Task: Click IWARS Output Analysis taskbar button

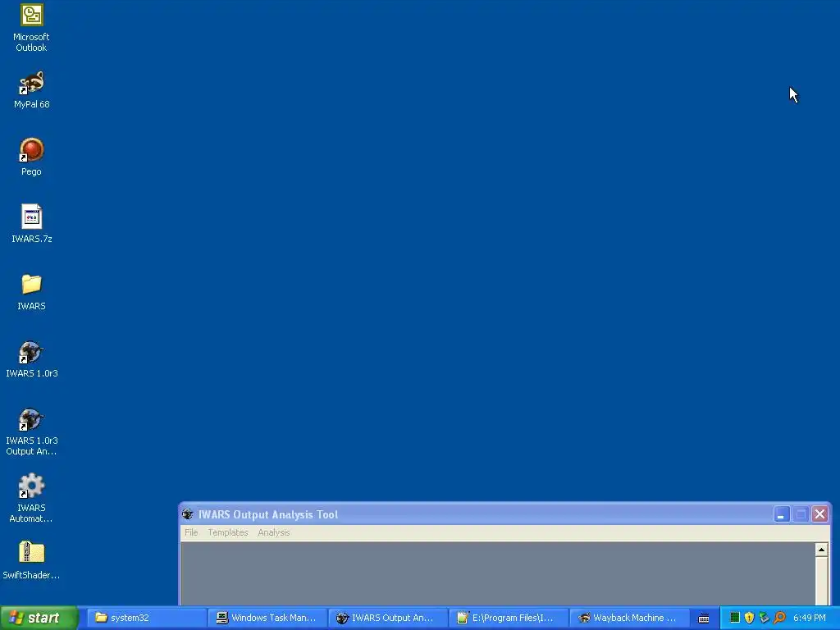Action: point(387,619)
